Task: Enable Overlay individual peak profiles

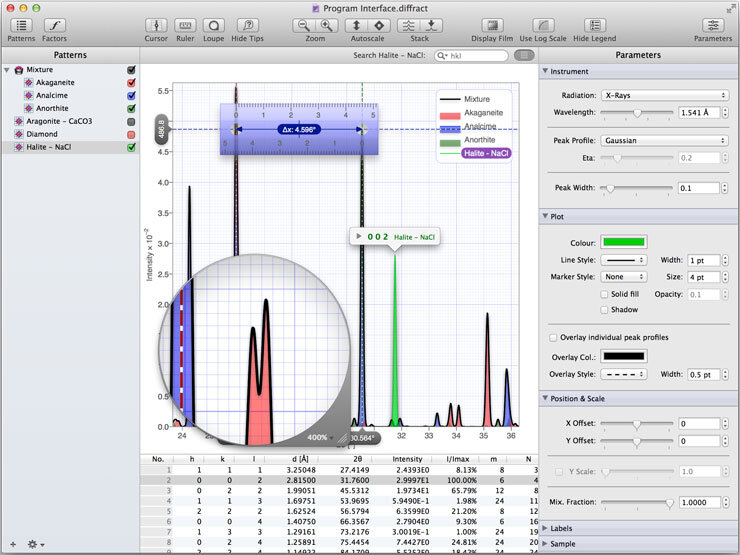Action: point(553,338)
